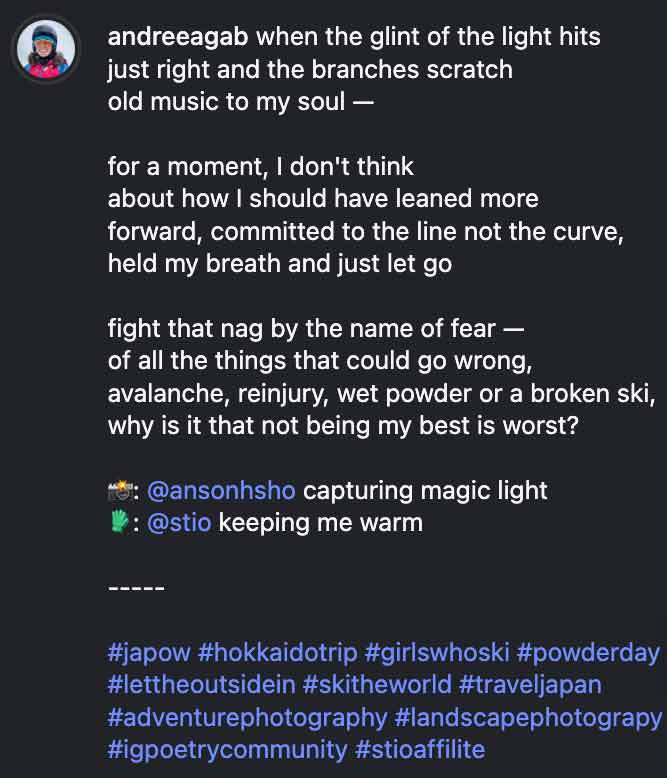Browse the #japow hashtag
Viewport: 667px width, 778px height.
coord(149,652)
